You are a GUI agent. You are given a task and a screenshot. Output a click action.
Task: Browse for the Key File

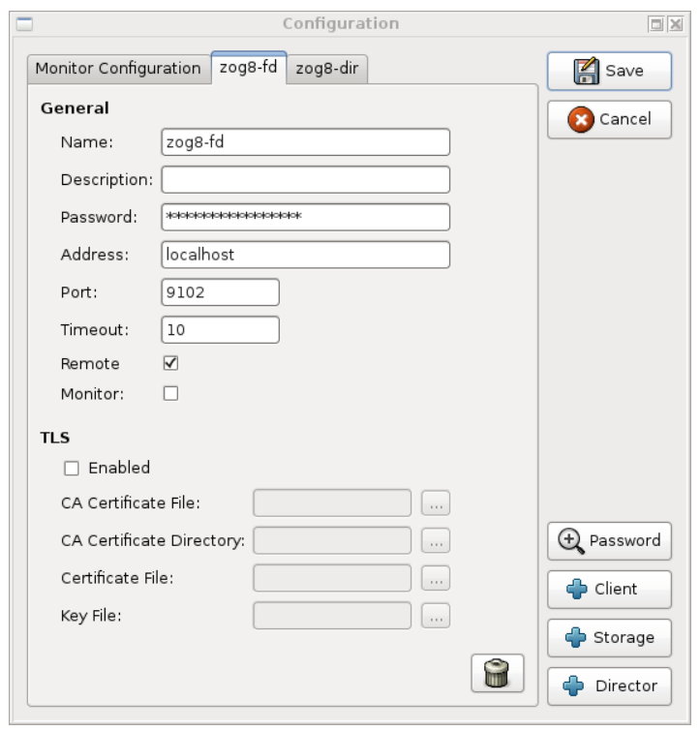[x=436, y=616]
